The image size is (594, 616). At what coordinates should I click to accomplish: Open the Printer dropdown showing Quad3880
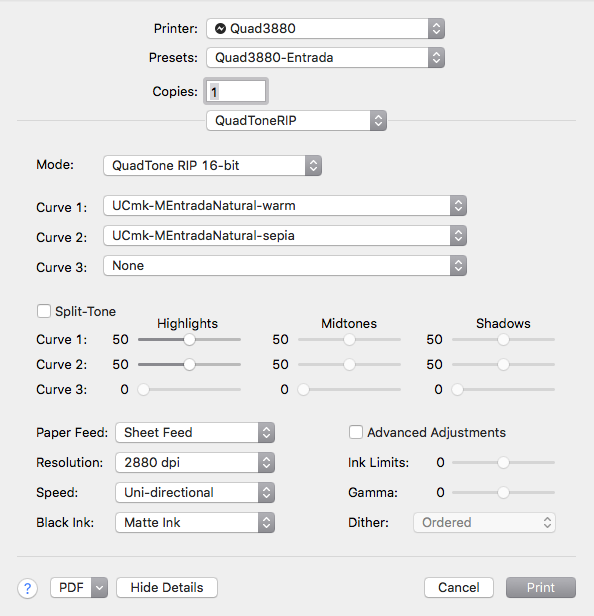coord(325,28)
